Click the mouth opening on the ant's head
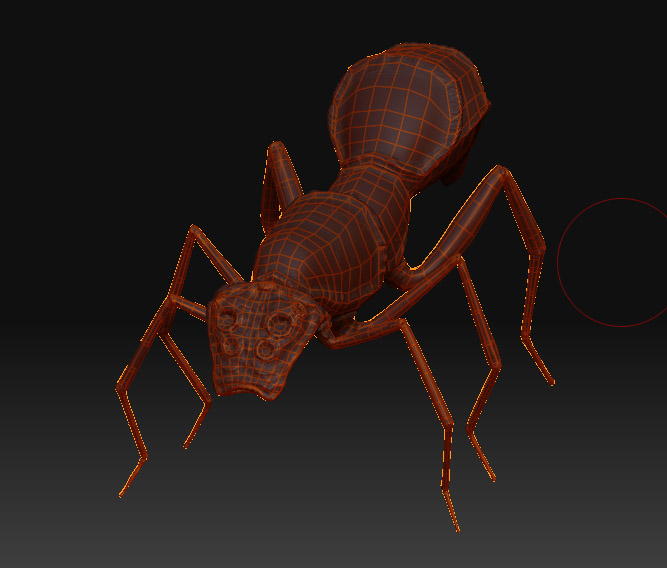The height and width of the screenshot is (568, 667). click(x=249, y=391)
